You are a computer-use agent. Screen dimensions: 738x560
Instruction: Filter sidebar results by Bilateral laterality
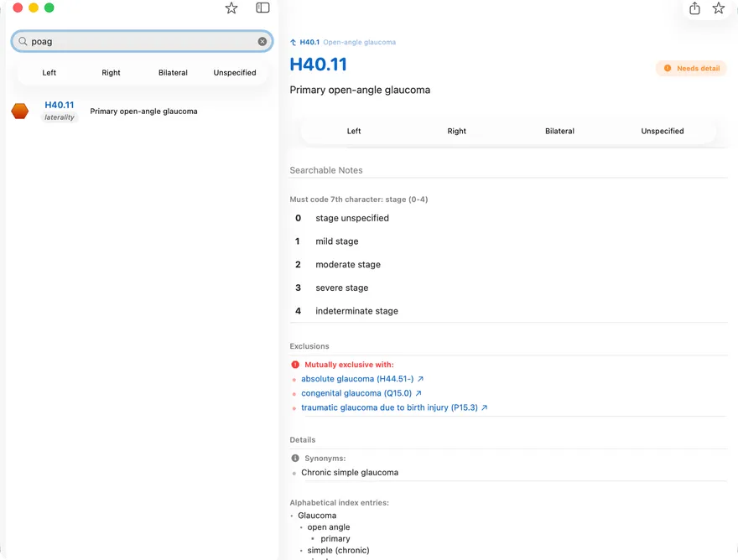pos(173,72)
